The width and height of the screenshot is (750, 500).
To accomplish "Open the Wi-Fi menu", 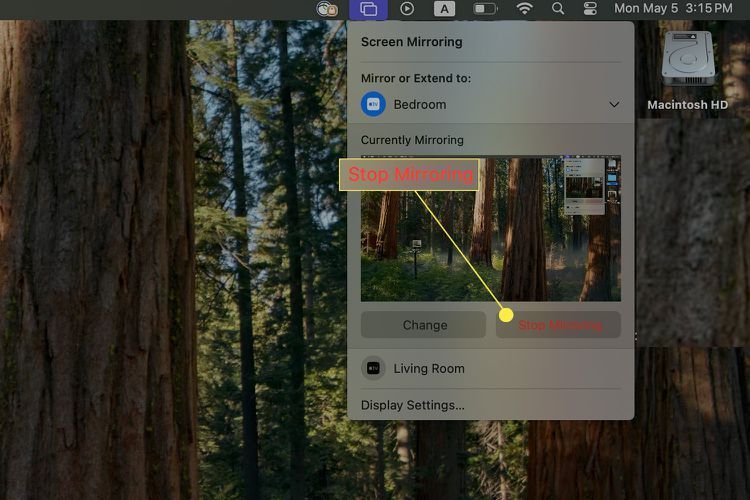I will click(x=524, y=9).
